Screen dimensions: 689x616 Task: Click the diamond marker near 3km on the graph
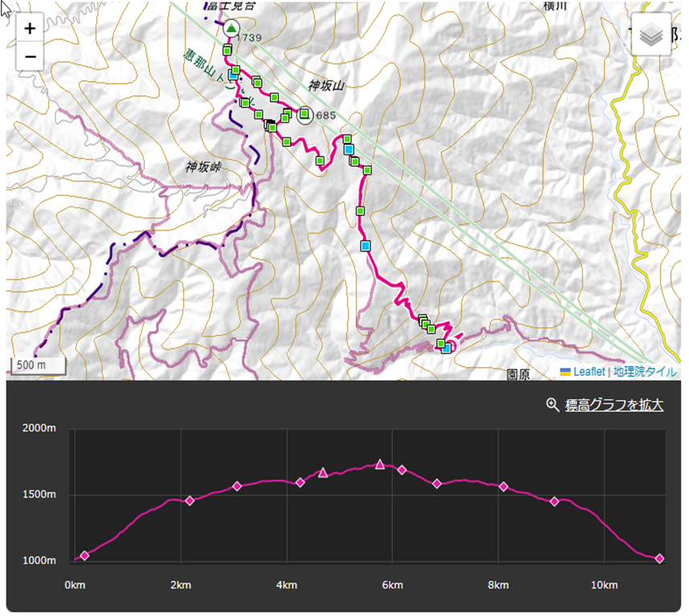237,486
